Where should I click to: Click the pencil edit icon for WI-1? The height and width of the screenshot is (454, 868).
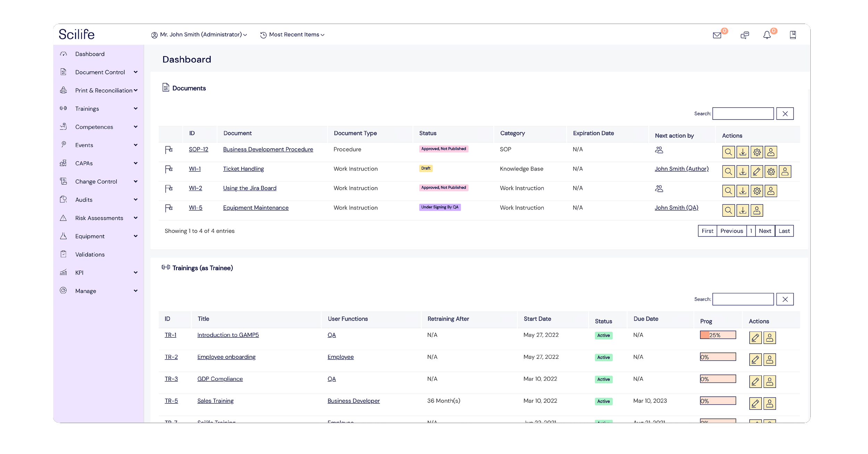coord(757,172)
